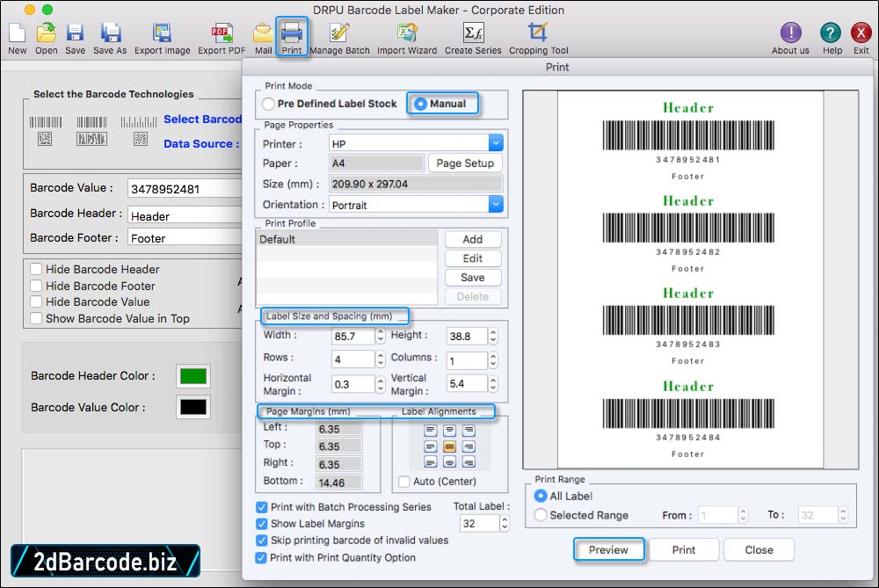The image size is (879, 588).
Task: Click the Export PDF icon
Action: click(222, 33)
